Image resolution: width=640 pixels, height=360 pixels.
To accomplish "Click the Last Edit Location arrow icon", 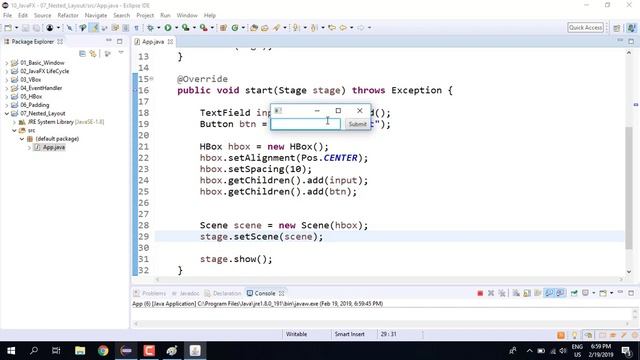I will click(332, 28).
